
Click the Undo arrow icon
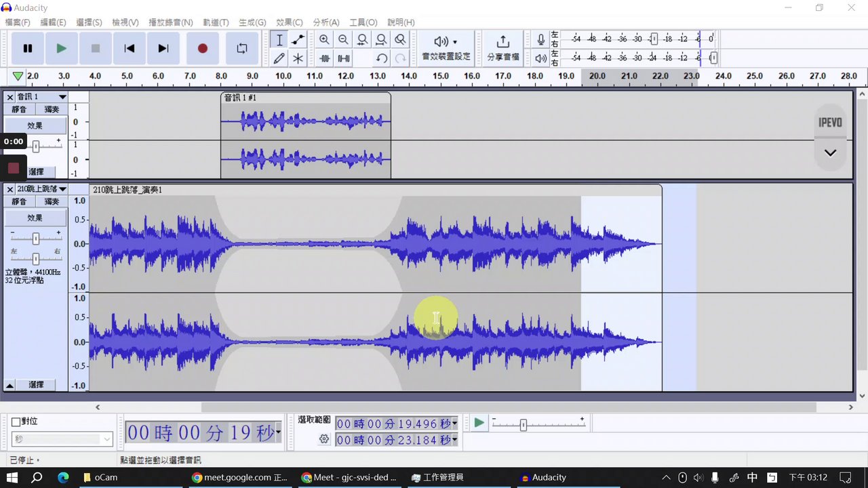pos(381,58)
